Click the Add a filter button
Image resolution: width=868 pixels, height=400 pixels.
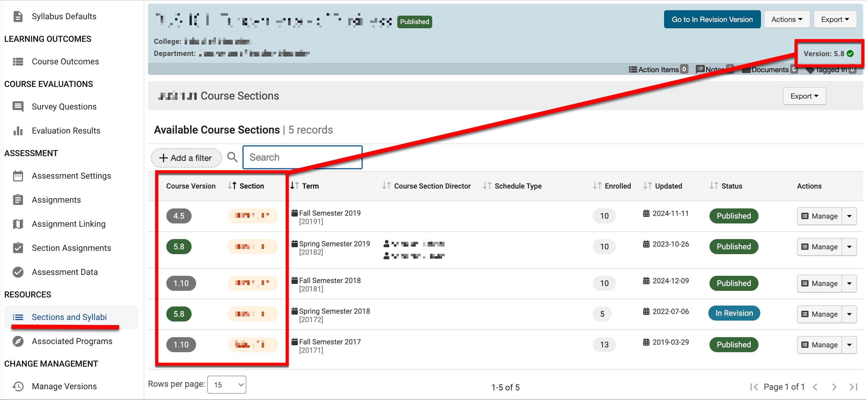tap(186, 158)
